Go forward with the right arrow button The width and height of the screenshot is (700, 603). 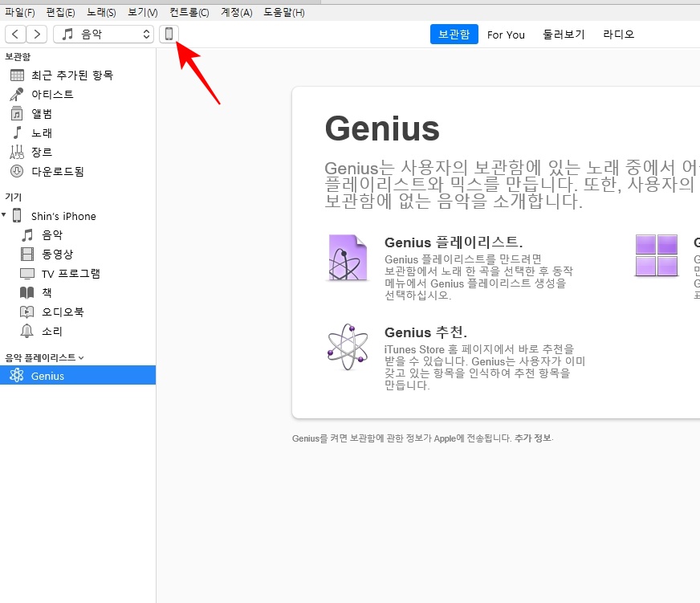pos(37,34)
